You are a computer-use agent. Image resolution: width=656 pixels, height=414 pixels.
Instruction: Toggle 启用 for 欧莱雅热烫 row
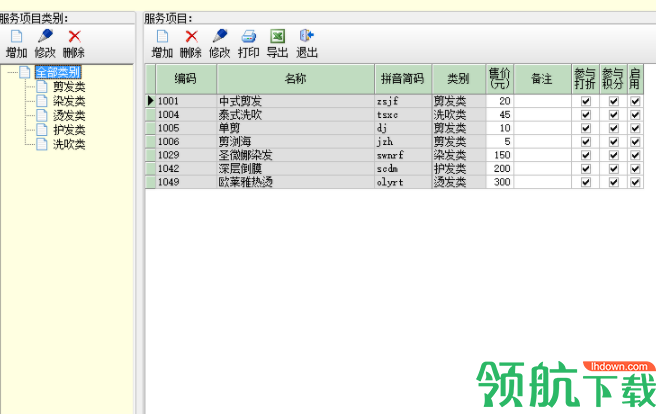[635, 182]
